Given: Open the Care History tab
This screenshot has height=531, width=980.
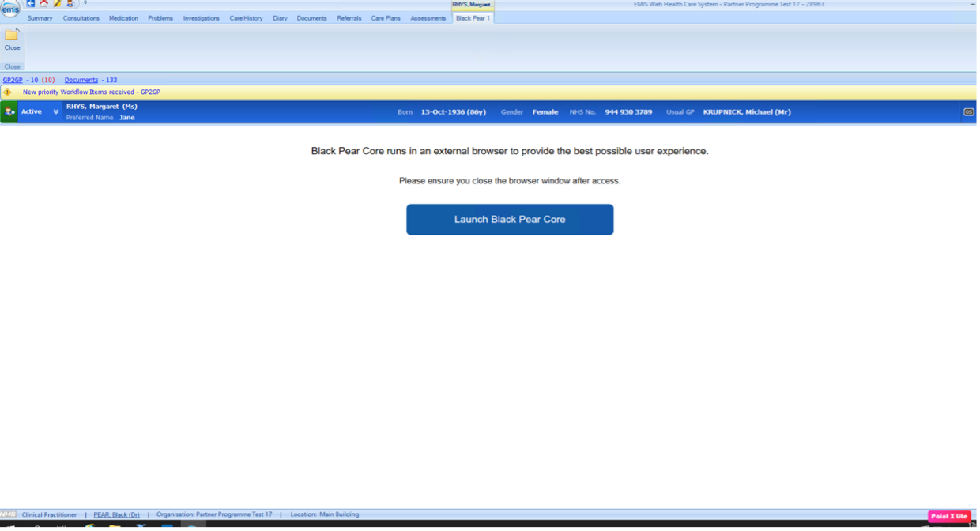Looking at the screenshot, I should pos(246,18).
